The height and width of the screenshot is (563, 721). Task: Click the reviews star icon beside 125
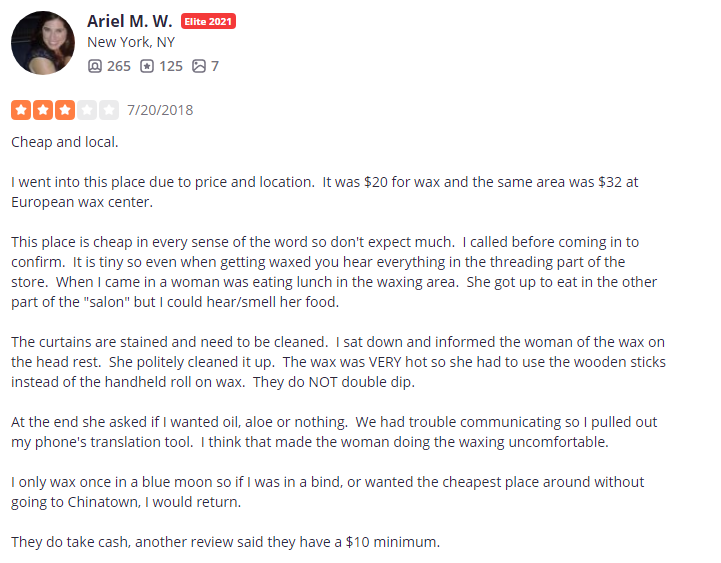(147, 66)
